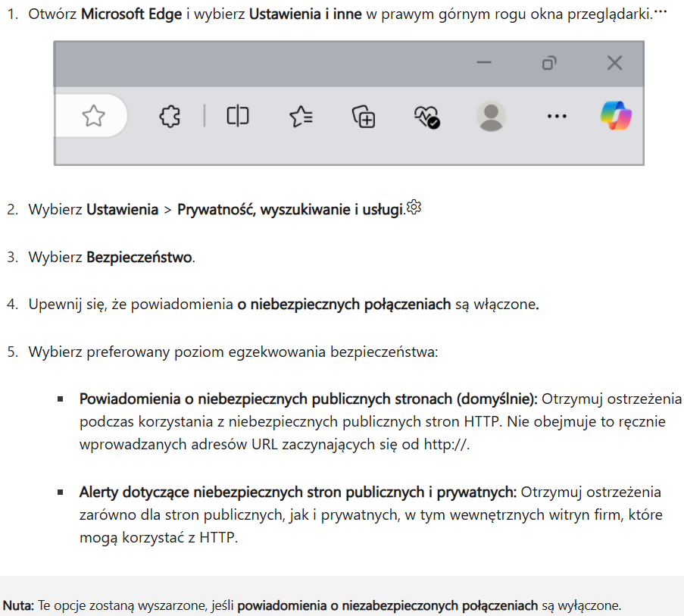Click the star icon in the address bar

click(x=92, y=116)
